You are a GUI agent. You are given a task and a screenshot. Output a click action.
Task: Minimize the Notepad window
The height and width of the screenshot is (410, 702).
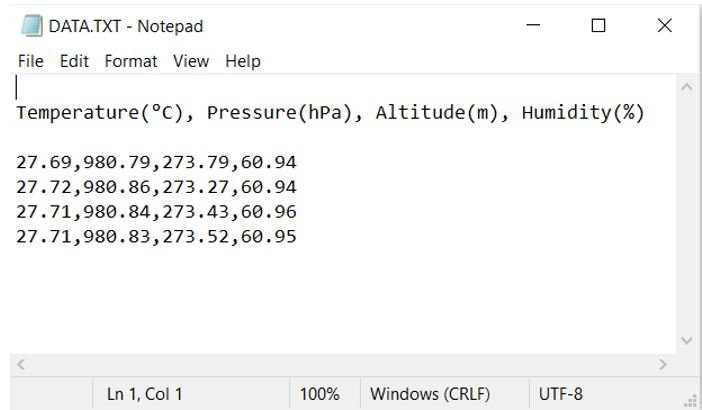pos(533,26)
